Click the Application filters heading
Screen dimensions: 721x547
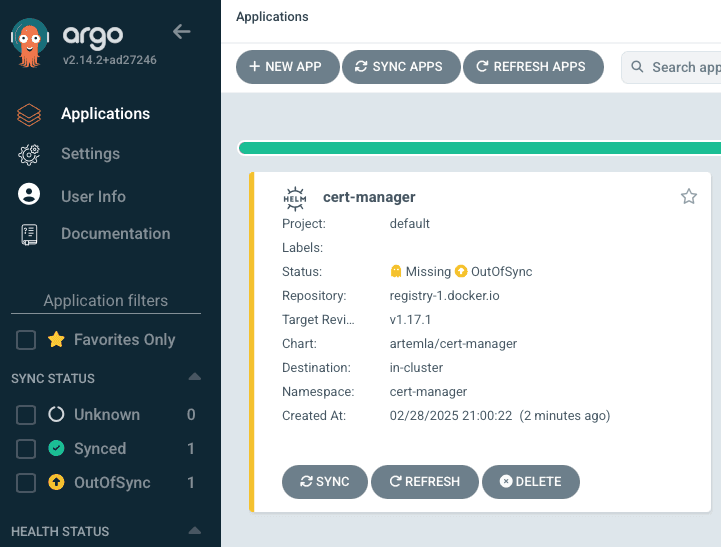(106, 300)
